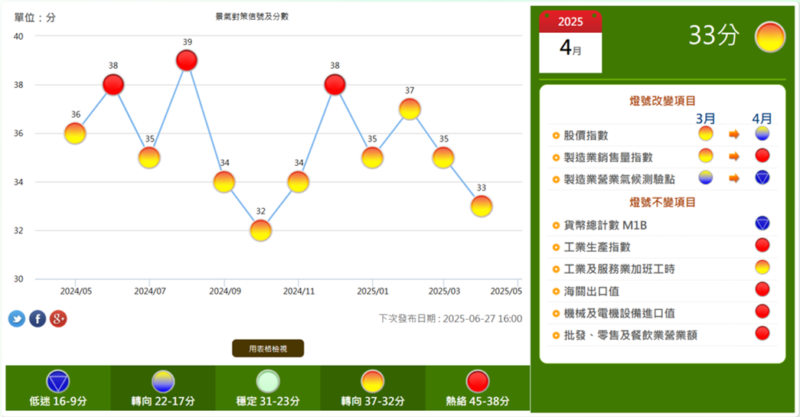Screen dimensions: 800x417
Task: Click the red light for 海關出口值
Action: point(762,289)
